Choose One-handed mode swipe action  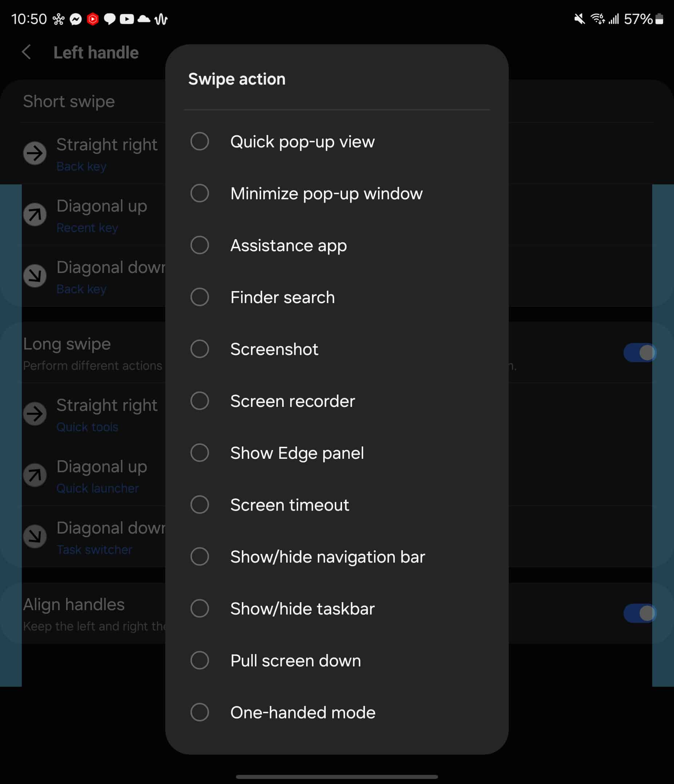pyautogui.click(x=337, y=712)
